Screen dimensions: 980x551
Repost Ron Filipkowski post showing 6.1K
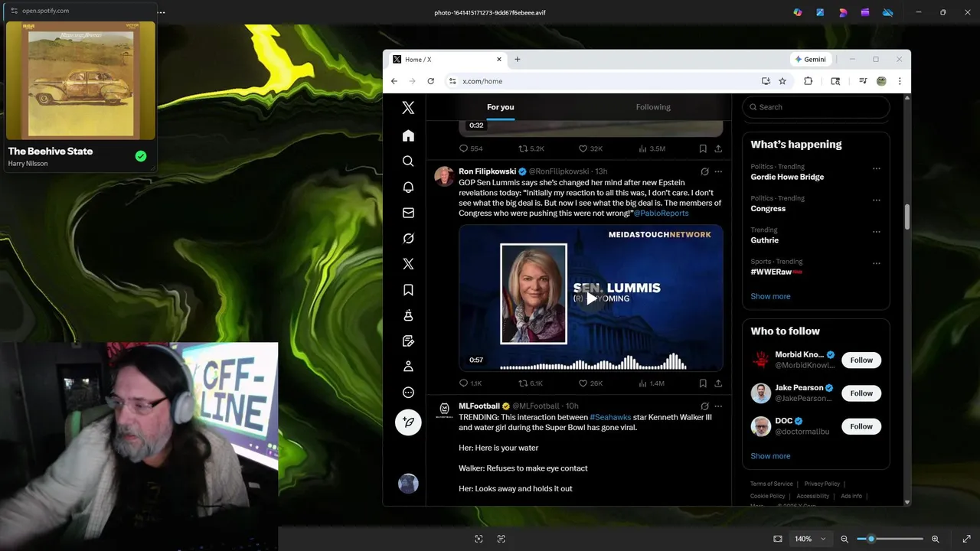pos(531,383)
